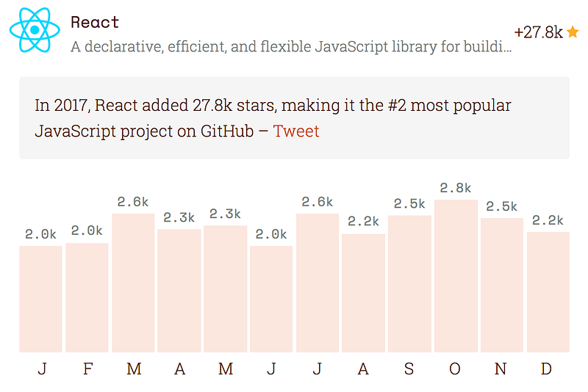The image size is (588, 392).
Task: Click the February bar in the chart
Action: pos(87,297)
